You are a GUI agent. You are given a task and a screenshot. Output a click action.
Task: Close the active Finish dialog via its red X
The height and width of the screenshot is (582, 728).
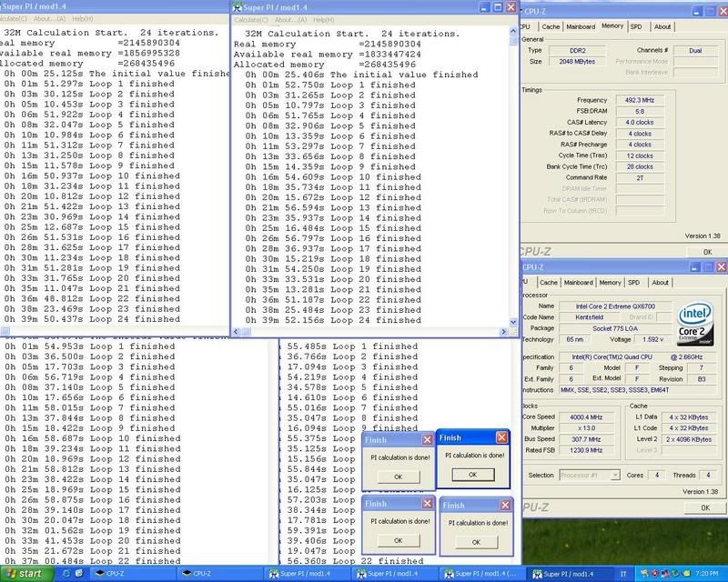coord(501,437)
